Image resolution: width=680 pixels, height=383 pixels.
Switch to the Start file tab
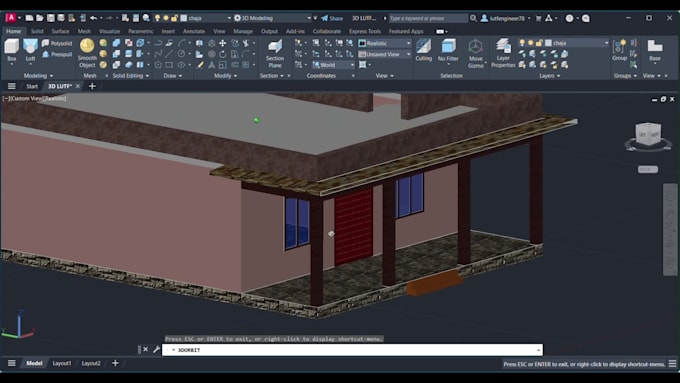32,86
